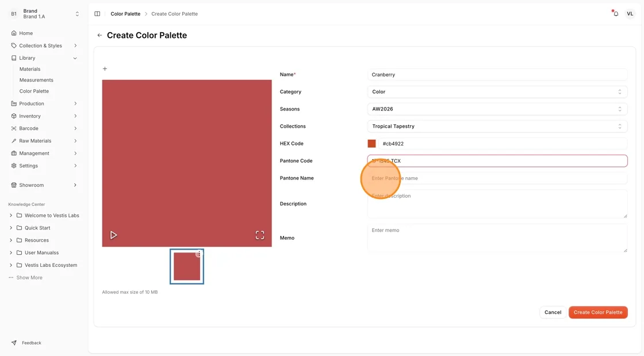Open Measurements under Library

[x=36, y=80]
